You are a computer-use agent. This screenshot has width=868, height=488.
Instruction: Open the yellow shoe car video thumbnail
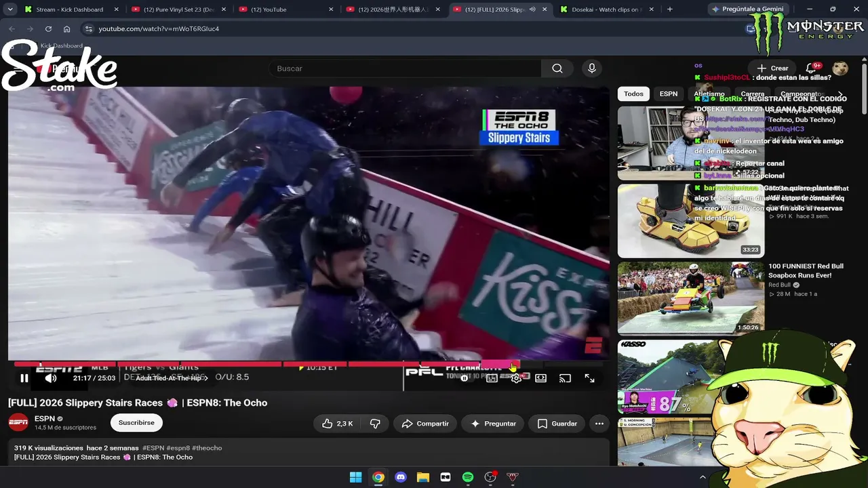click(690, 221)
